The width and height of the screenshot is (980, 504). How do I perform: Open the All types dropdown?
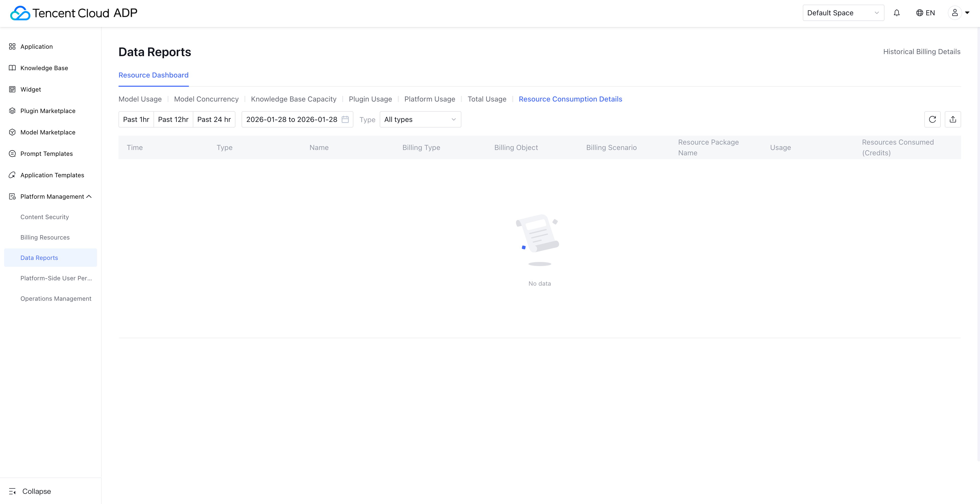point(420,119)
